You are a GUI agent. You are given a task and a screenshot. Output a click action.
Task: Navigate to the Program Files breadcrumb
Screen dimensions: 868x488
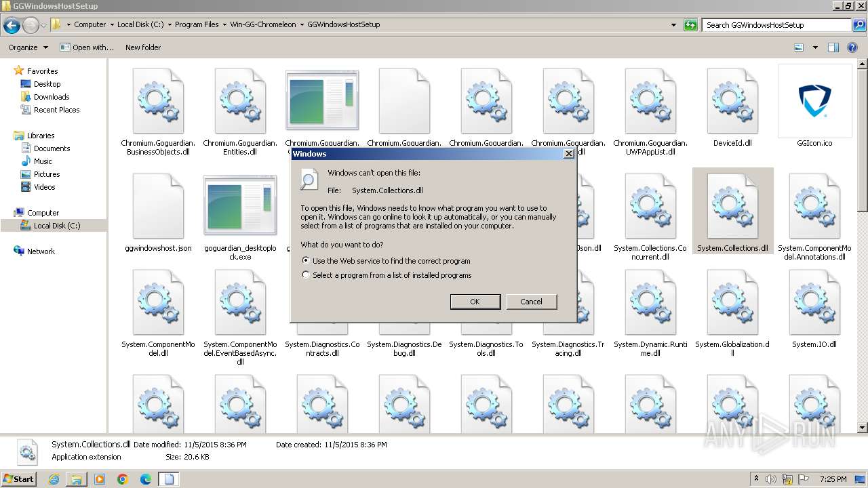(197, 24)
